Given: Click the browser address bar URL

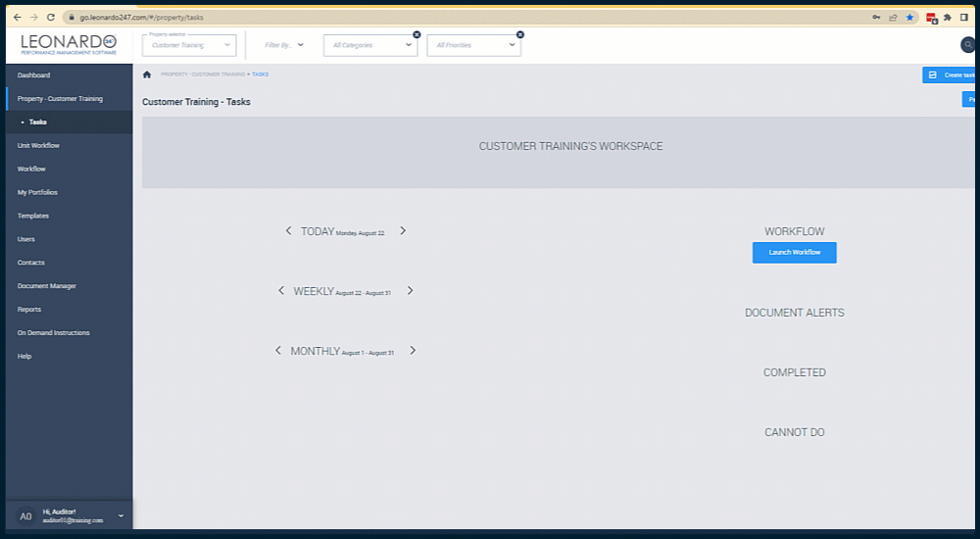Looking at the screenshot, I should coord(141,18).
